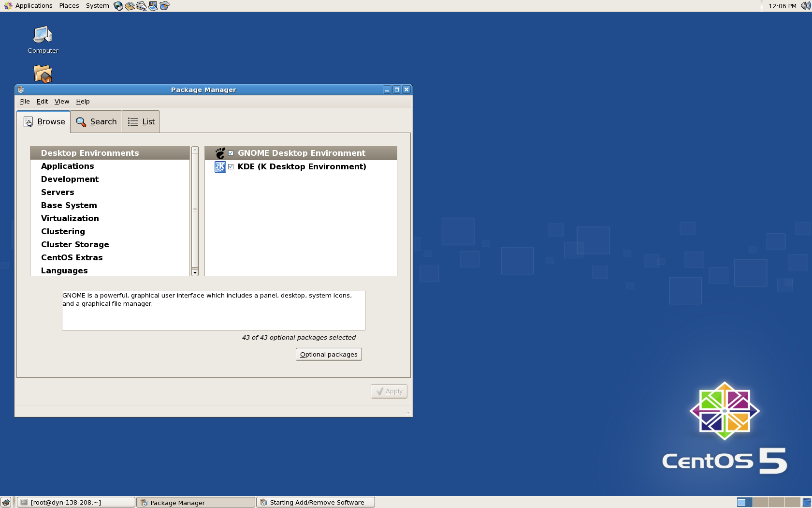Toggle the GNOME Desktop Environment checkbox
The width and height of the screenshot is (812, 508).
(231, 153)
